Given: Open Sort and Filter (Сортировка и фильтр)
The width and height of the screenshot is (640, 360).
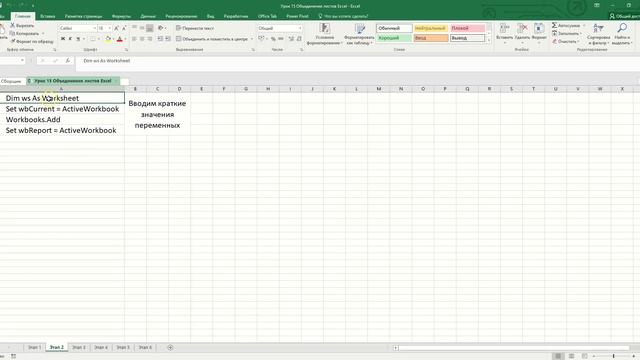Looking at the screenshot, I should (x=599, y=34).
